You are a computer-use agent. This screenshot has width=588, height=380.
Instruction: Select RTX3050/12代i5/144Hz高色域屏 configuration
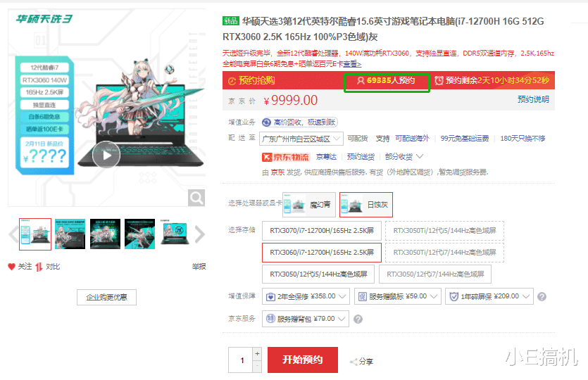(318, 274)
